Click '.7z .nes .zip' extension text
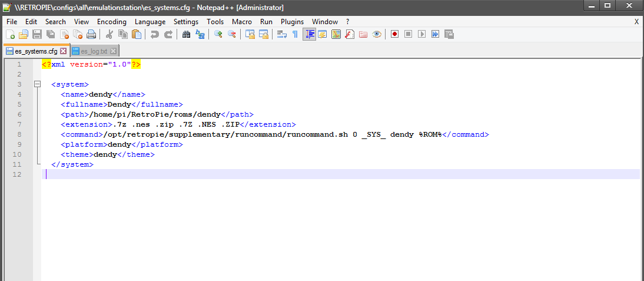This screenshot has width=644, height=281. tap(143, 124)
